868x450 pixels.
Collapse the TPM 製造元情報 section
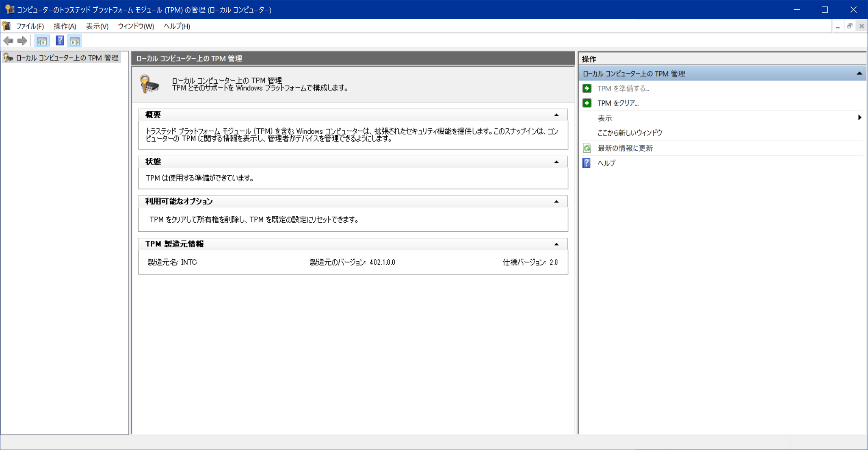coord(556,244)
